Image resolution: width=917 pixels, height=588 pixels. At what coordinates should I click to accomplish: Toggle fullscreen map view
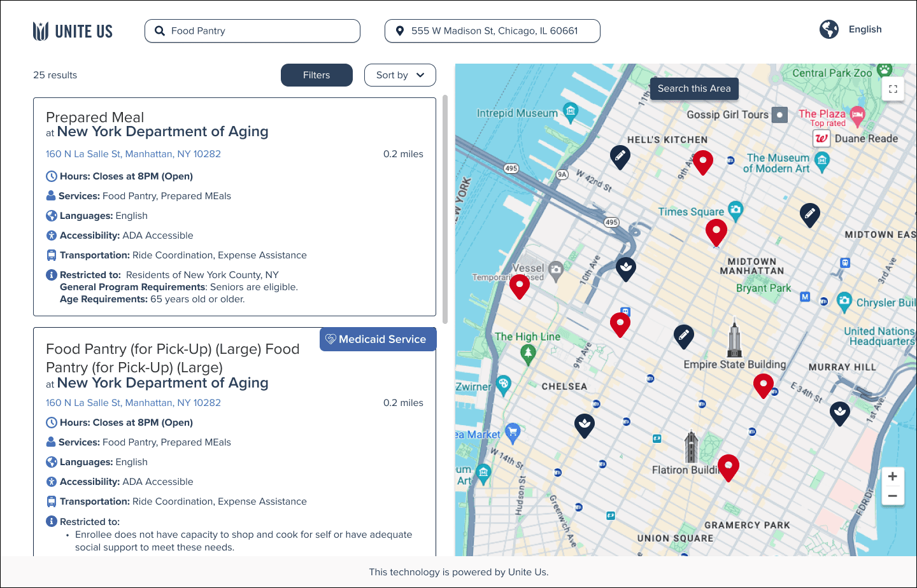pyautogui.click(x=893, y=89)
